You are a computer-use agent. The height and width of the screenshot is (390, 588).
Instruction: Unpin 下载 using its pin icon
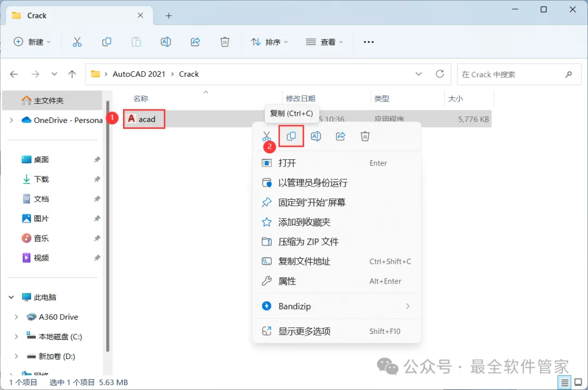(x=97, y=179)
